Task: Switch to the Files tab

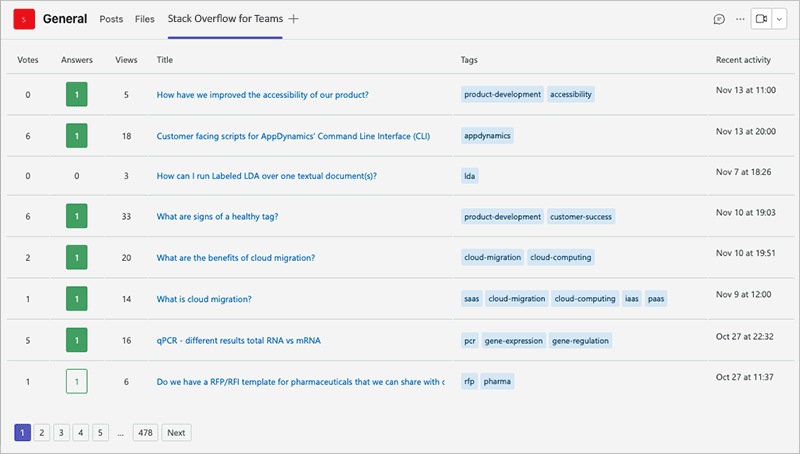Action: pyautogui.click(x=145, y=19)
